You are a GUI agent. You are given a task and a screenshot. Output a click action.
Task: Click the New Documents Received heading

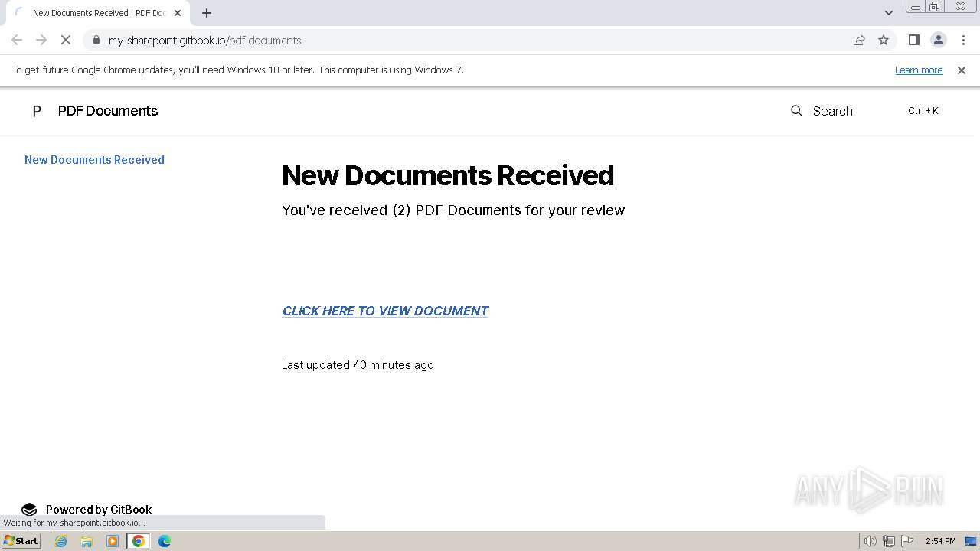pyautogui.click(x=448, y=175)
